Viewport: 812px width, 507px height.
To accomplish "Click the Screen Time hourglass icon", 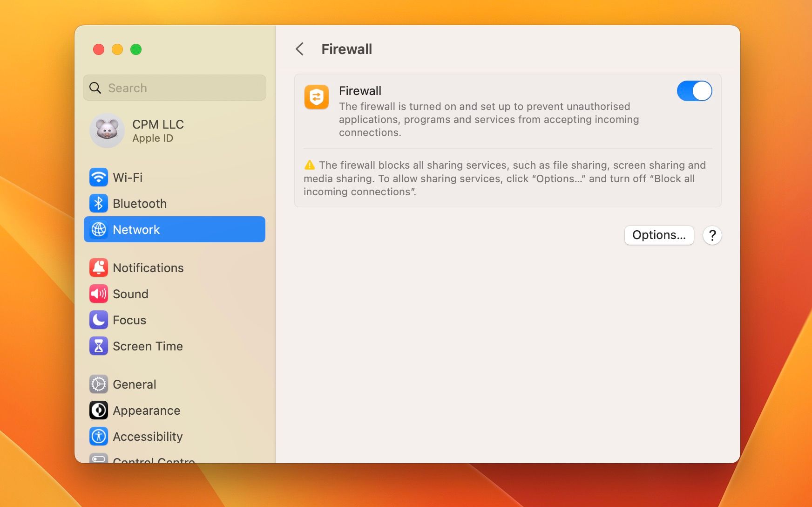I will click(99, 346).
